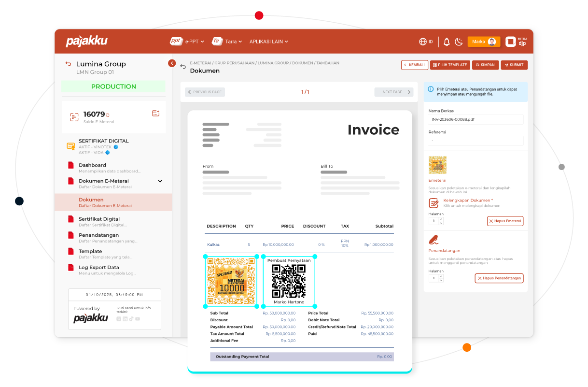Click the pajakku logo in header
The width and height of the screenshot is (588, 387).
[x=86, y=42]
